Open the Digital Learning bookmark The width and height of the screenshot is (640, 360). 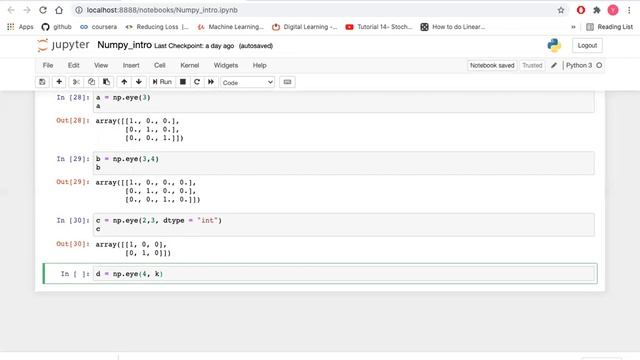tap(304, 27)
